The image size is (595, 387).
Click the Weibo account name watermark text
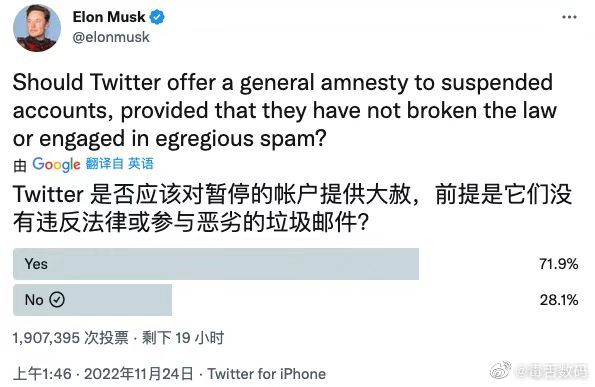point(551,371)
